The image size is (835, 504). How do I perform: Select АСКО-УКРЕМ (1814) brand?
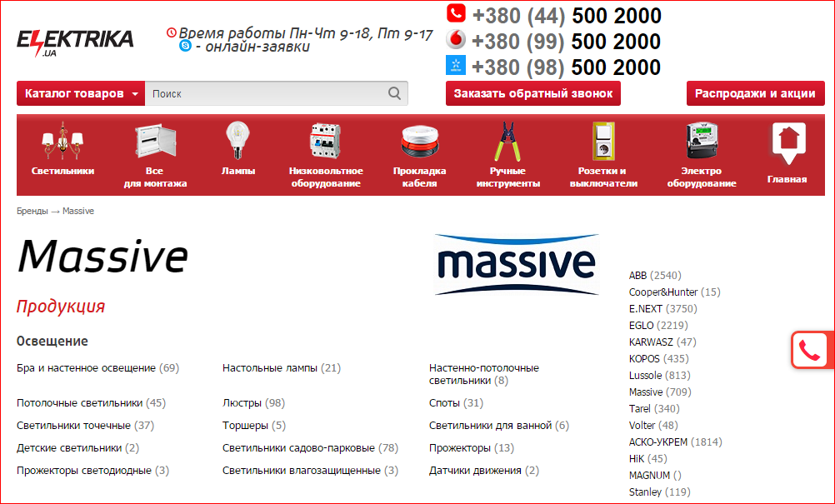coord(675,442)
